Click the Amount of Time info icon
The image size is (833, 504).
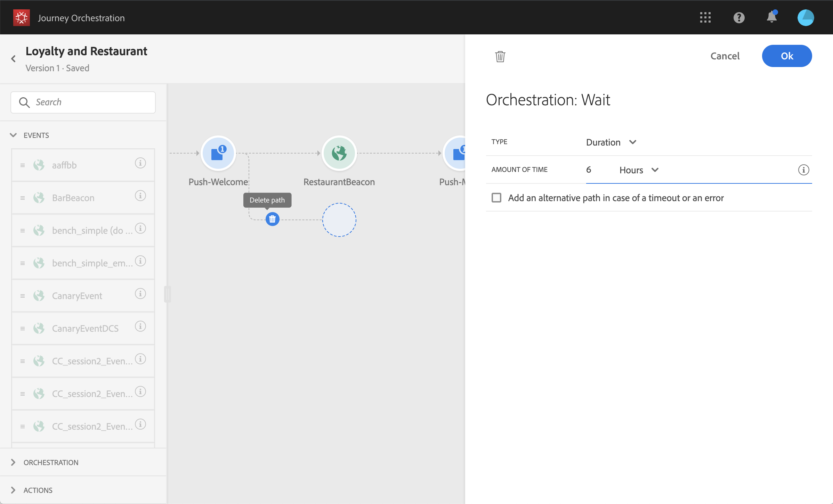pos(803,170)
